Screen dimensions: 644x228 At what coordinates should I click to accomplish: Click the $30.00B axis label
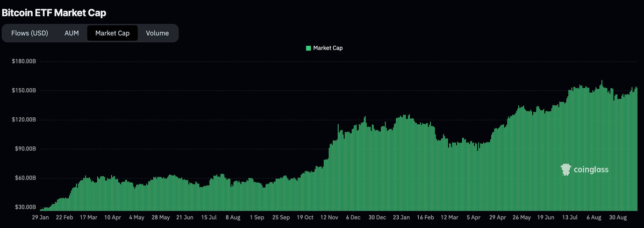coord(24,207)
